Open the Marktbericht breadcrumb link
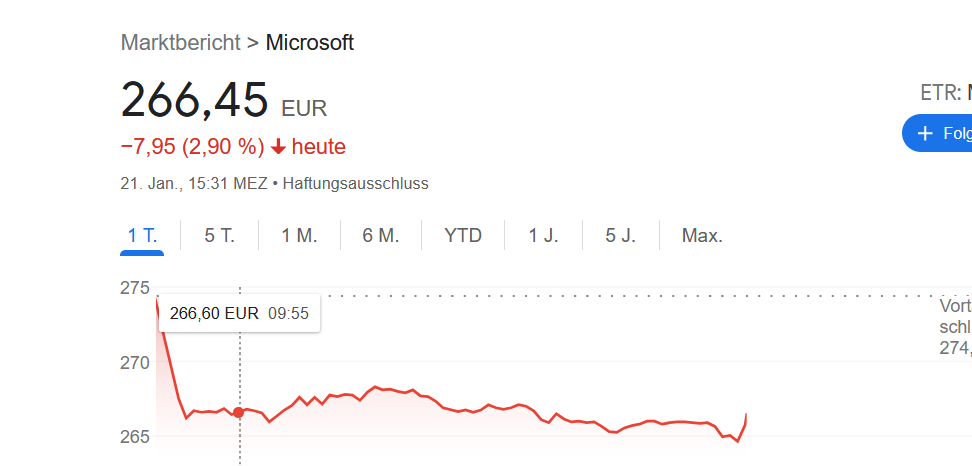This screenshot has width=972, height=466. (x=180, y=43)
